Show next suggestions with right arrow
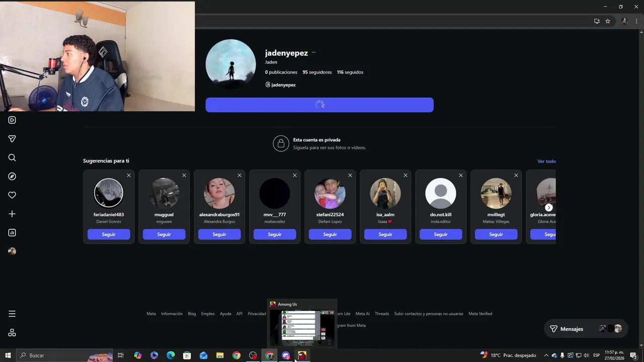 549,207
